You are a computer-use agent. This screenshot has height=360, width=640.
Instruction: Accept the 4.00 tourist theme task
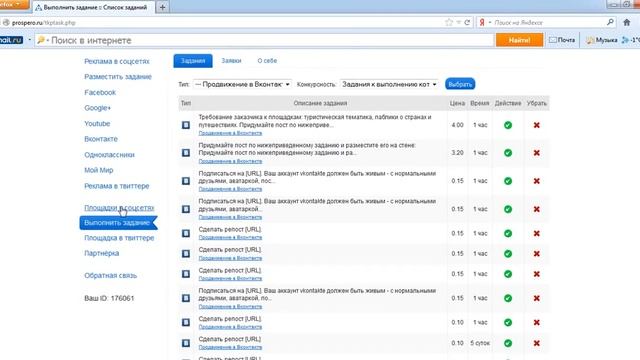pyautogui.click(x=508, y=125)
